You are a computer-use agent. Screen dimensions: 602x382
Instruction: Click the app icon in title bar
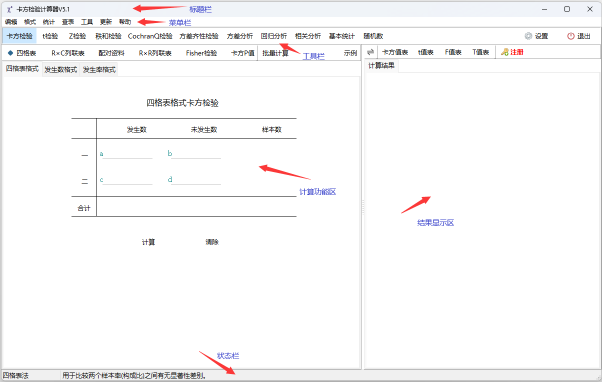click(10, 9)
